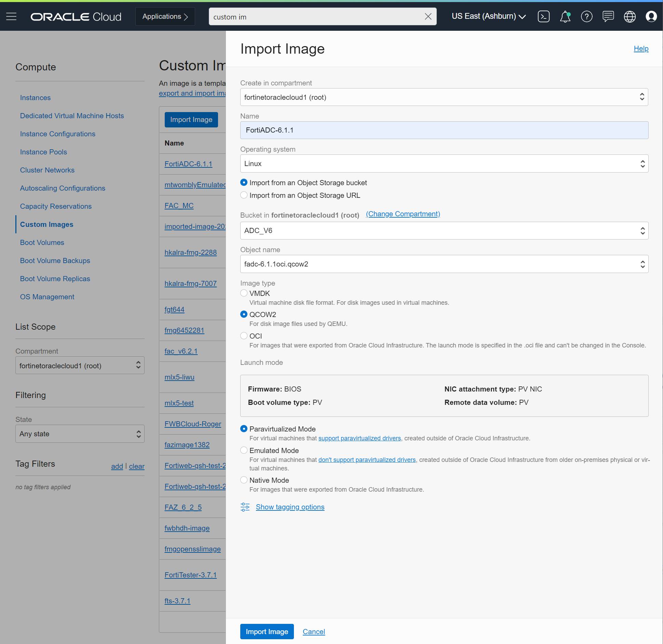Show tagging options
Viewport: 663px width, 644px height.
(290, 507)
